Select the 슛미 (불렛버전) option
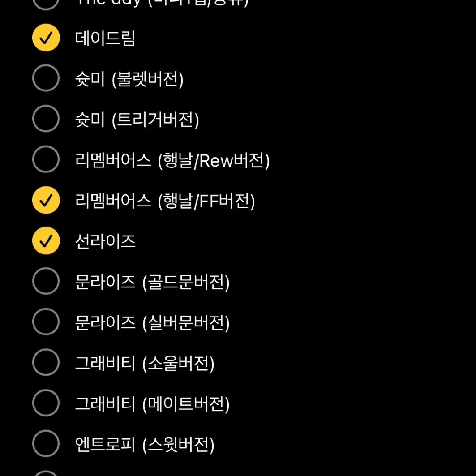The image size is (476, 476). coord(46,78)
